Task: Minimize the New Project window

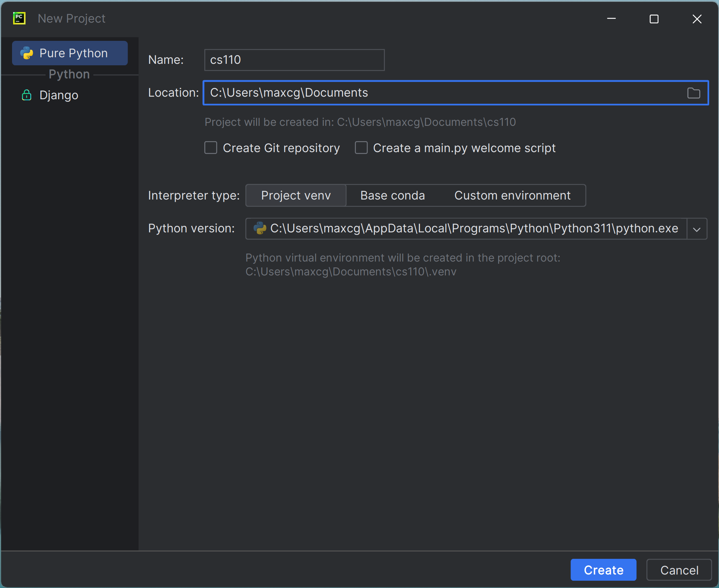Action: (611, 19)
